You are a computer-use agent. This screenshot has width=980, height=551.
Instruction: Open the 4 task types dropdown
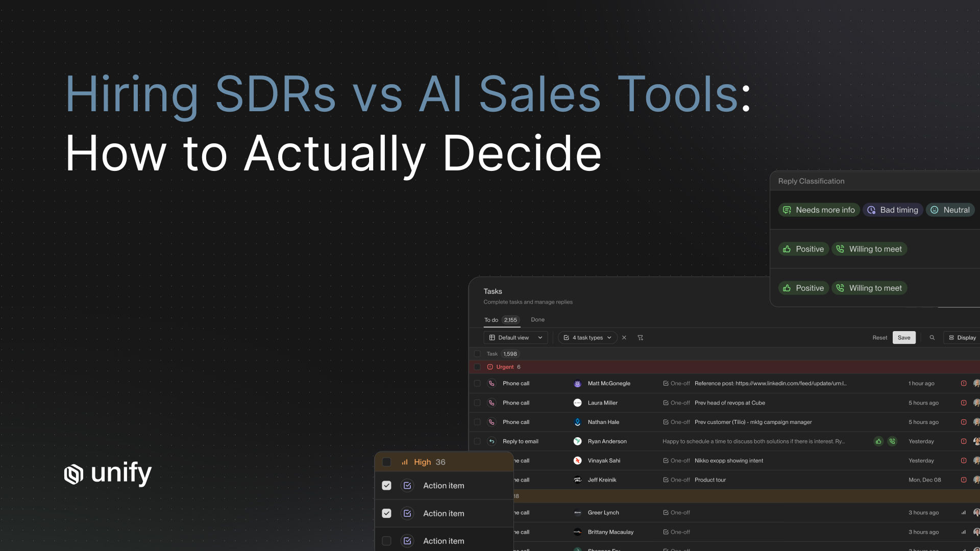(587, 338)
